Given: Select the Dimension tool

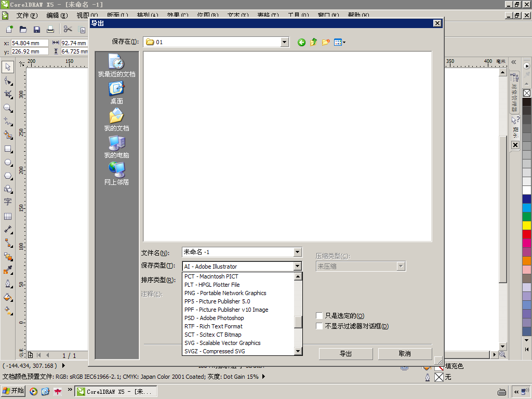Looking at the screenshot, I should (x=8, y=230).
